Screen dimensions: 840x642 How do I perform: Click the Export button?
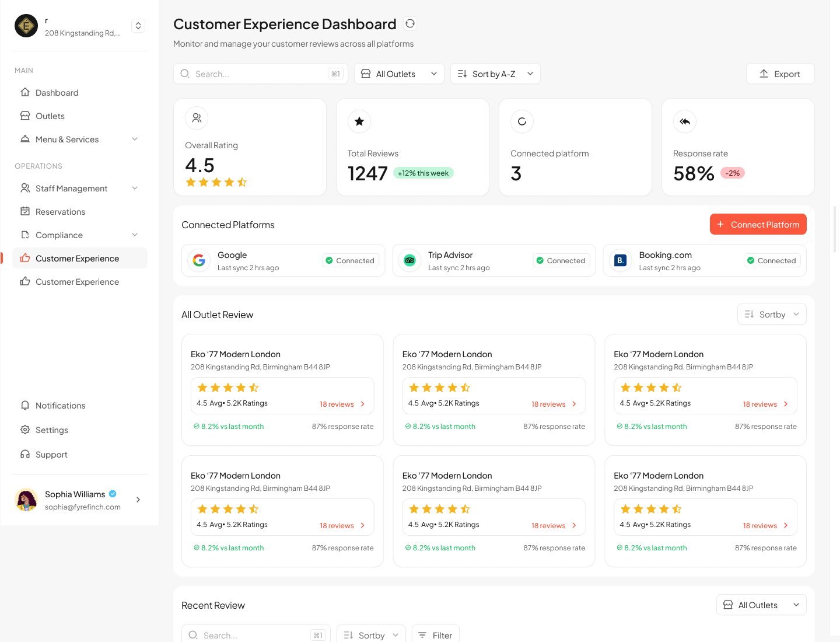tap(780, 74)
